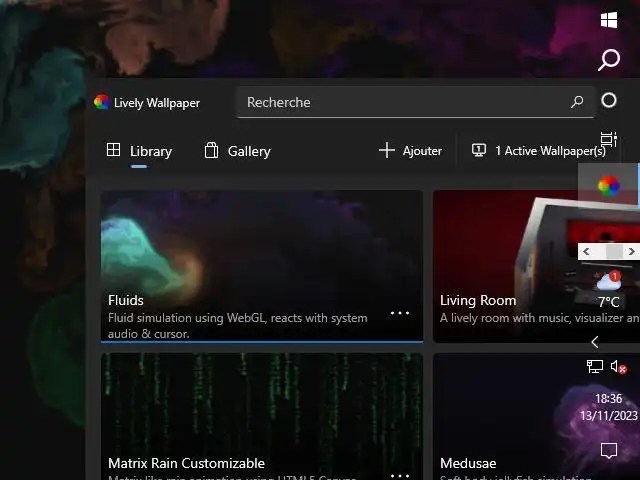Expand the hidden tray icons chevron

595,342
